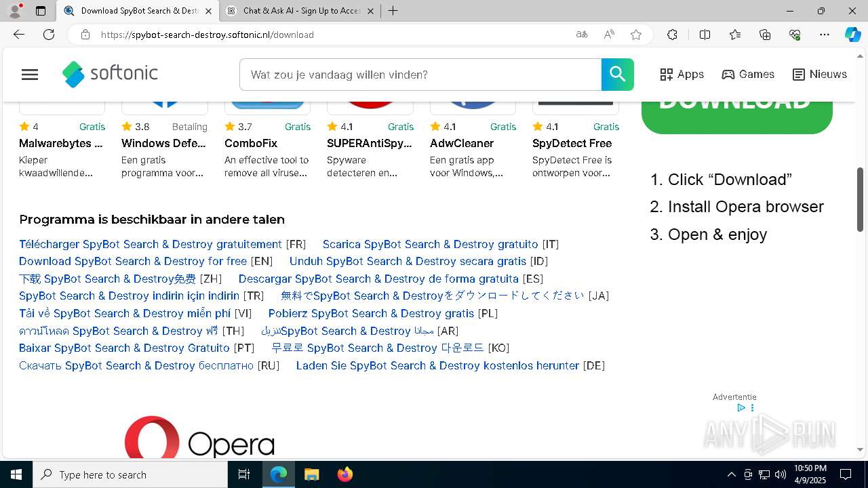Image resolution: width=868 pixels, height=488 pixels.
Task: Open the Edge profile avatar
Action: (15, 11)
